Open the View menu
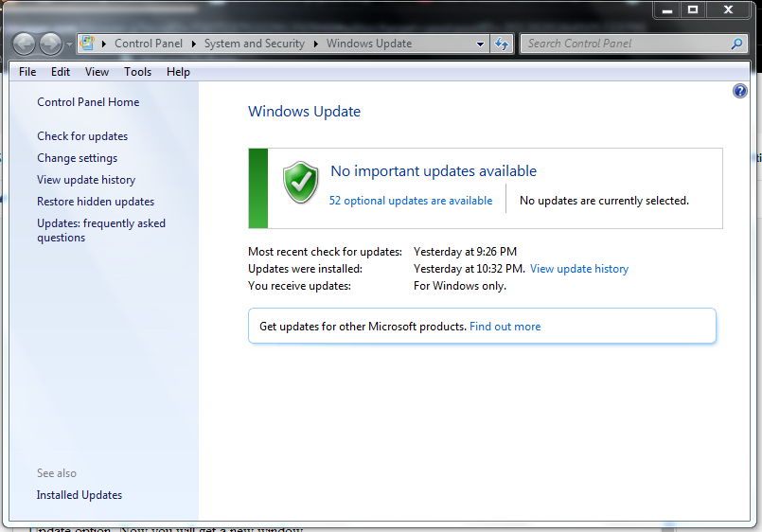This screenshot has height=532, width=762. [x=97, y=72]
